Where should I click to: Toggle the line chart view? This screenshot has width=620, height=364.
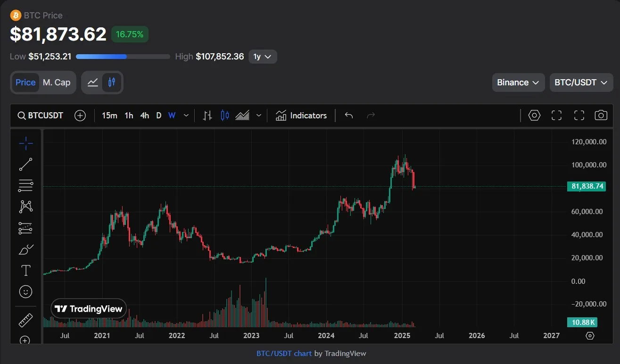(x=93, y=83)
